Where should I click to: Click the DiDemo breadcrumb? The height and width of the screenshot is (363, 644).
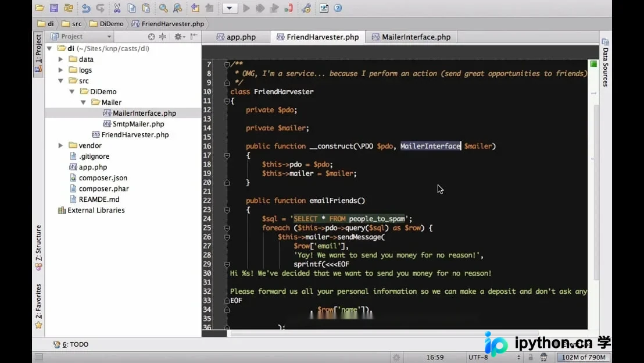click(x=107, y=24)
